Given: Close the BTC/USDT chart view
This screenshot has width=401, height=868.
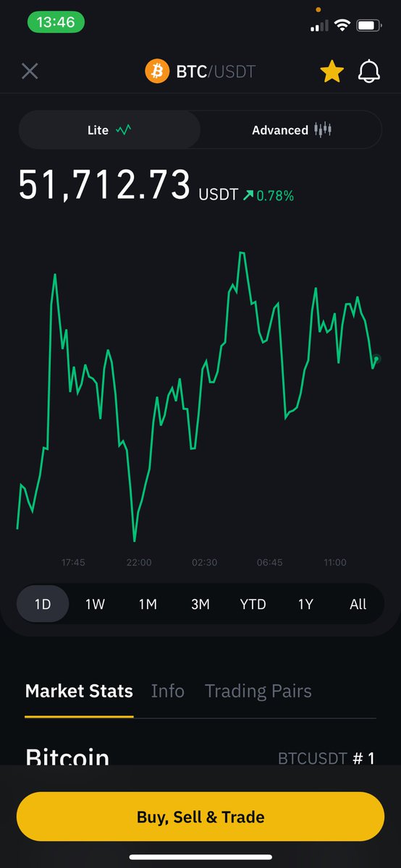Looking at the screenshot, I should pos(30,71).
